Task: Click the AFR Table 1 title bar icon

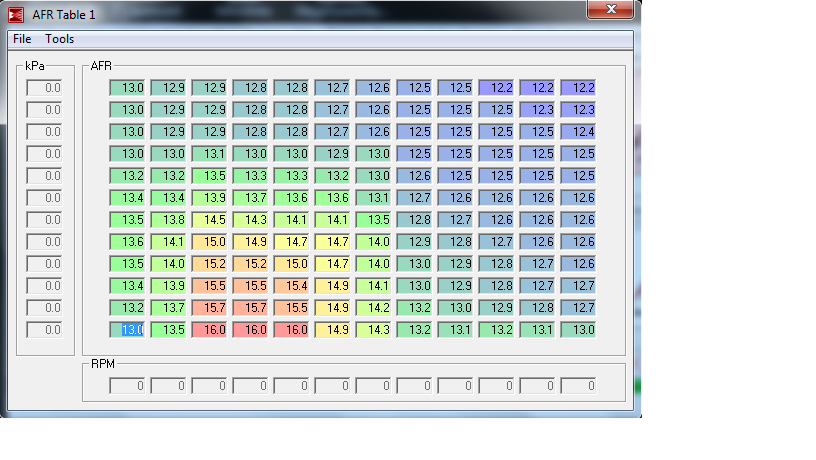Action: pyautogui.click(x=16, y=15)
